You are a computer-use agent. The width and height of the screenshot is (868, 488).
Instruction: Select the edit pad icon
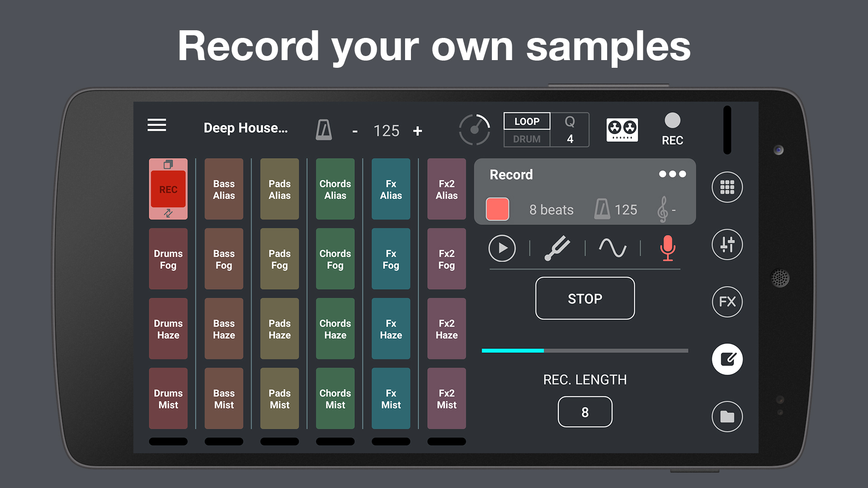pos(727,359)
